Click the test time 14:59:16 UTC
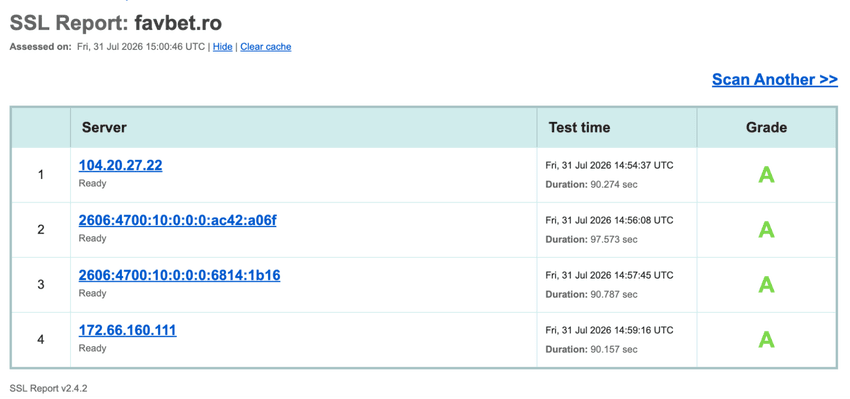 point(609,330)
